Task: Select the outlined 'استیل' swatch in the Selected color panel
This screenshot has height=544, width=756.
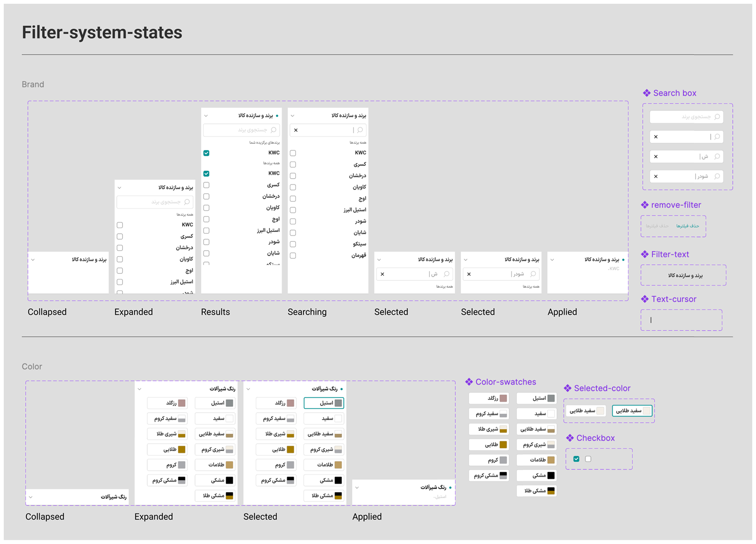Action: [x=324, y=403]
